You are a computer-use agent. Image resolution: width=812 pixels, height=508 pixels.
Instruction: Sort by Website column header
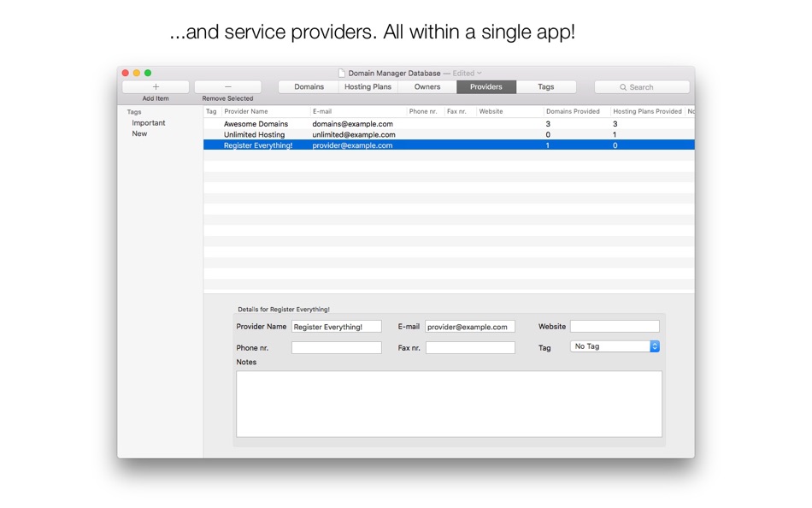click(x=509, y=111)
